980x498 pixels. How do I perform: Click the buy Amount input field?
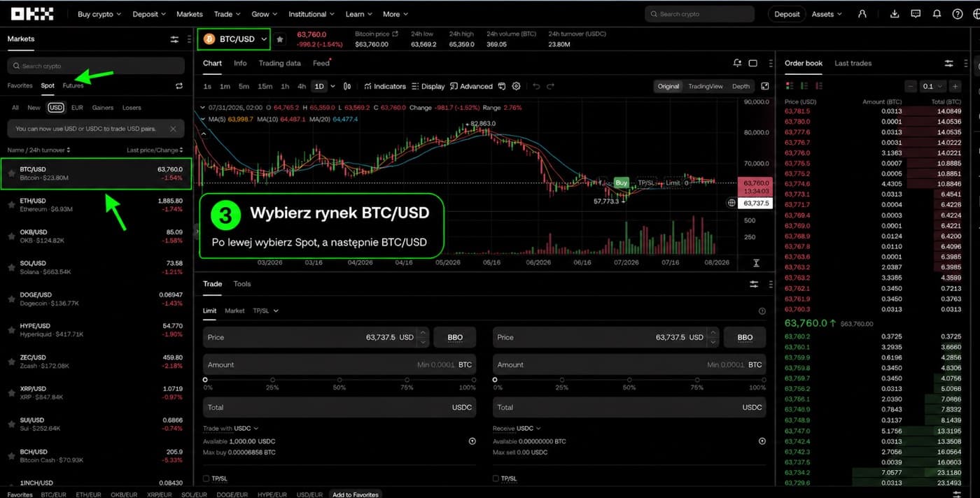point(340,364)
